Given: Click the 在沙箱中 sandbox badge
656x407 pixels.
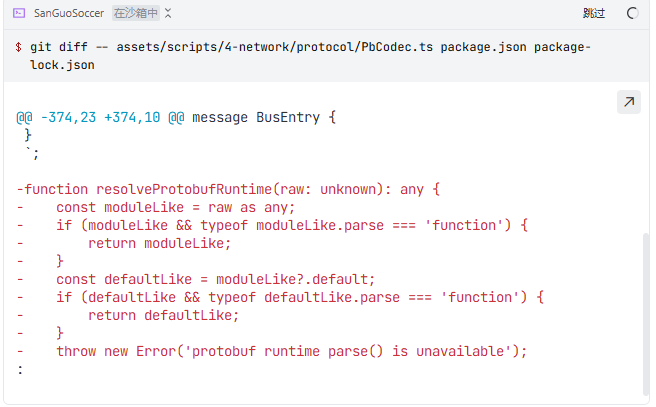Looking at the screenshot, I should [x=135, y=13].
